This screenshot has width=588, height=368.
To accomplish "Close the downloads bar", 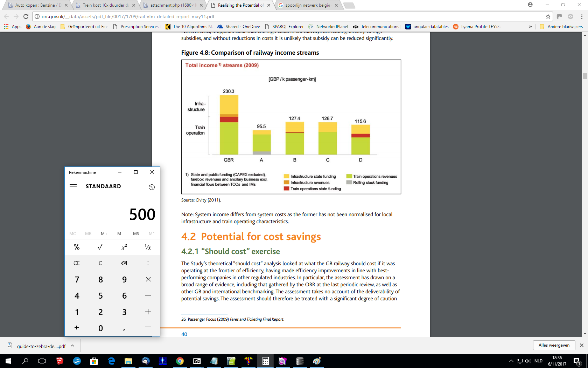I will (582, 345).
